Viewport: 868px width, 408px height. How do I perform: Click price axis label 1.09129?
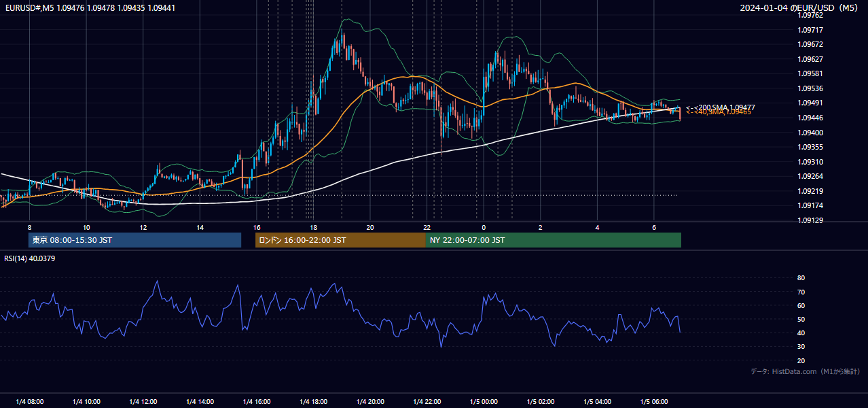click(811, 220)
